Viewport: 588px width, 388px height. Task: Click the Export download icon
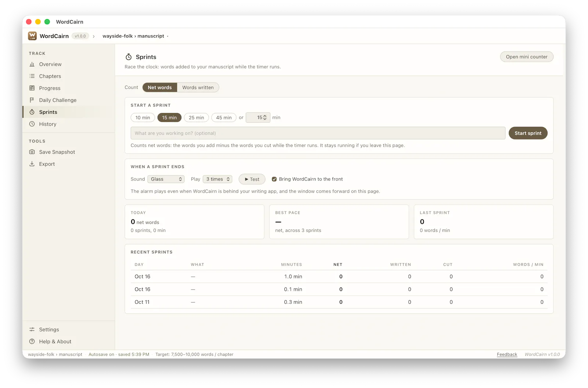point(32,164)
